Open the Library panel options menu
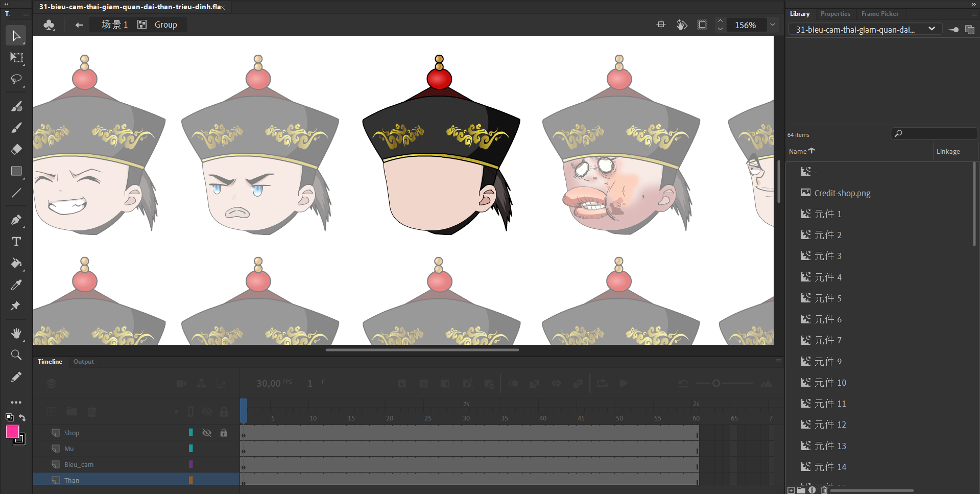Screen dimensions: 980x494 [974, 14]
